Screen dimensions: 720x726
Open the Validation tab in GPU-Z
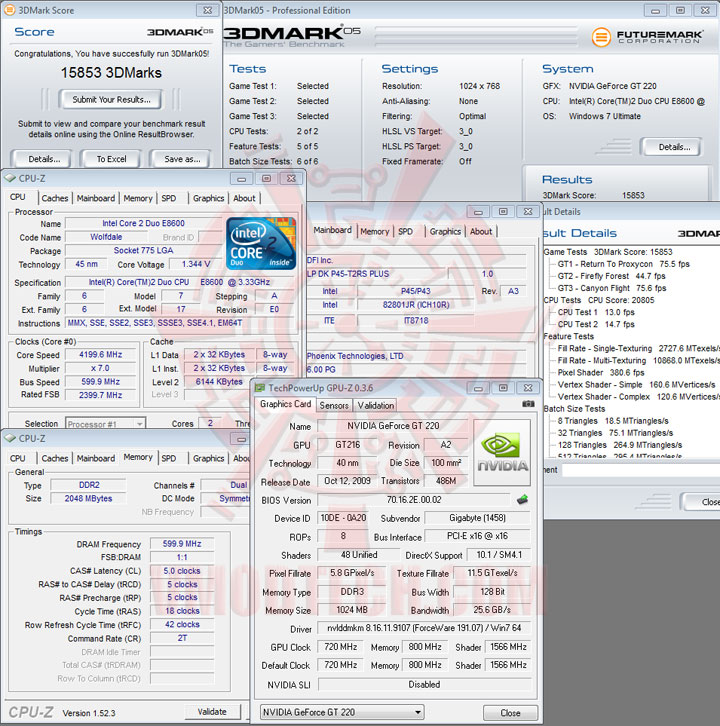(x=376, y=405)
